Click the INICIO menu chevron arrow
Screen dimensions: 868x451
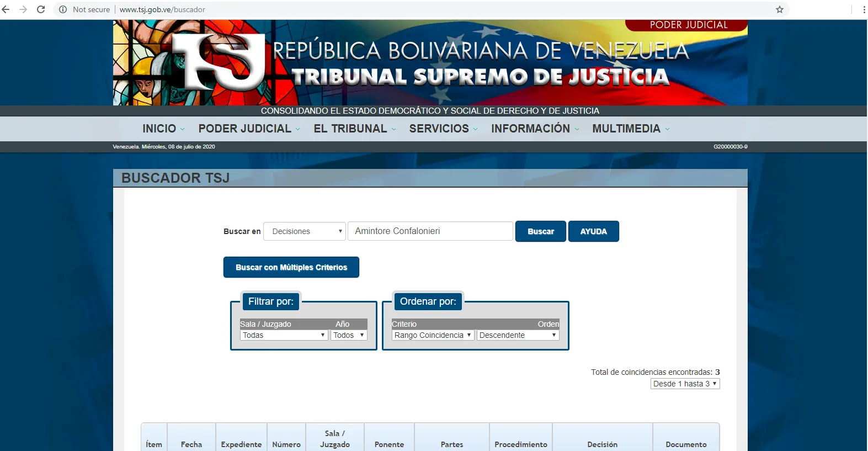(x=183, y=129)
